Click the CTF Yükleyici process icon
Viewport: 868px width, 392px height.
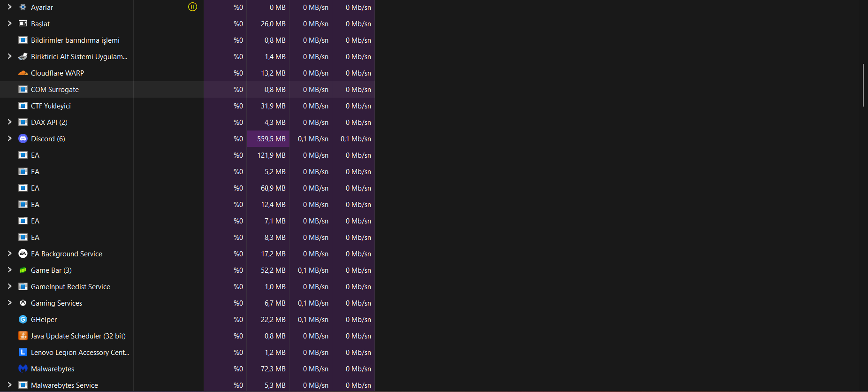23,106
